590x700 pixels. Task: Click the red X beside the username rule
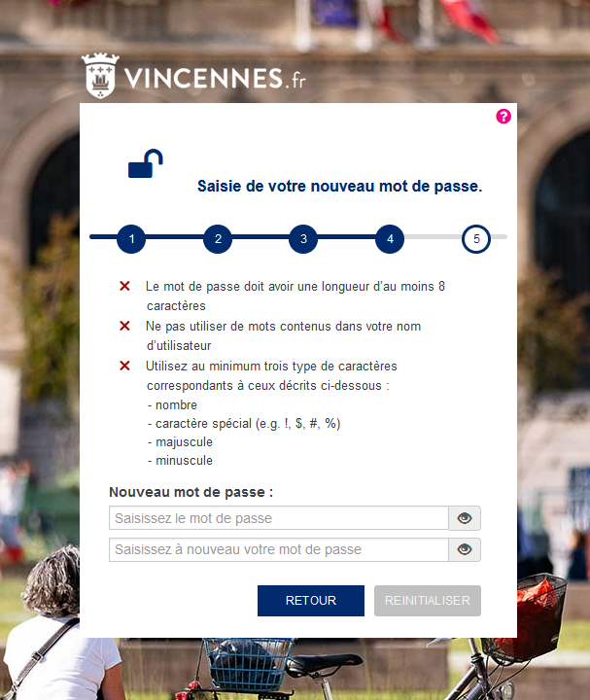(124, 326)
